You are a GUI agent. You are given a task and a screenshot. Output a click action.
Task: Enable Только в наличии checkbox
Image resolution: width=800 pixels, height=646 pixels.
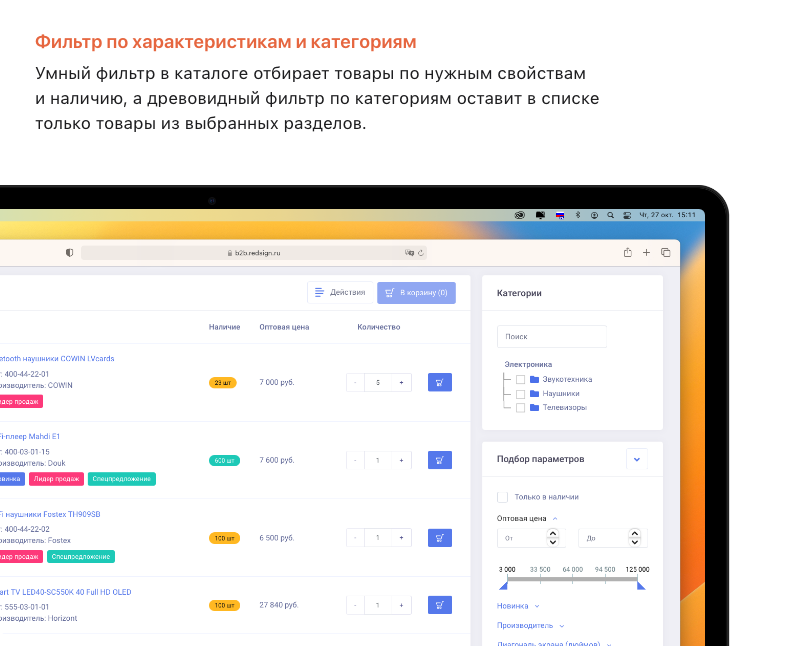click(503, 497)
